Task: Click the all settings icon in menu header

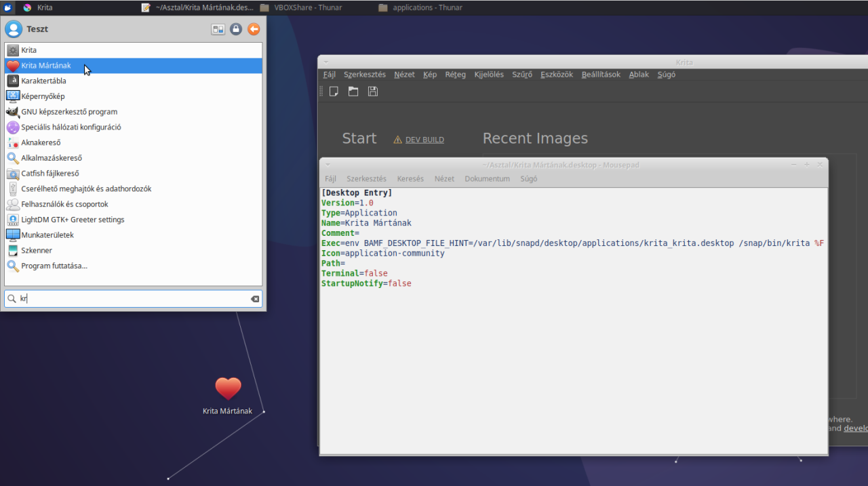Action: (218, 29)
